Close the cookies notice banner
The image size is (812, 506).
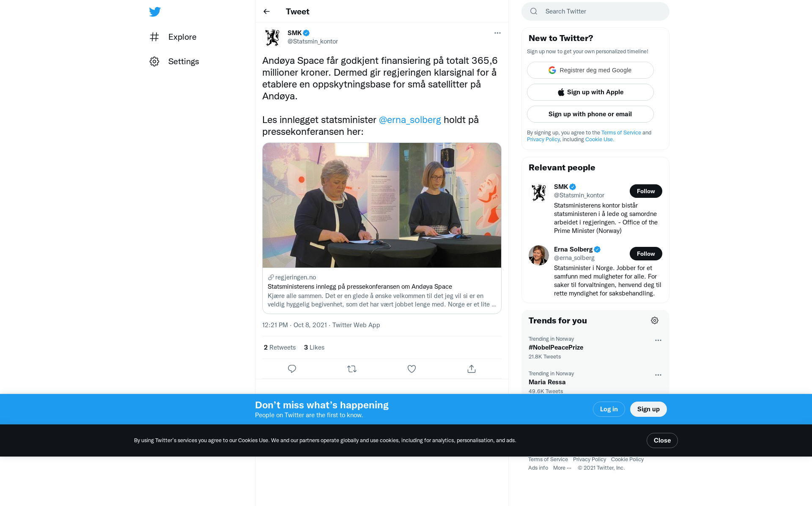click(662, 440)
